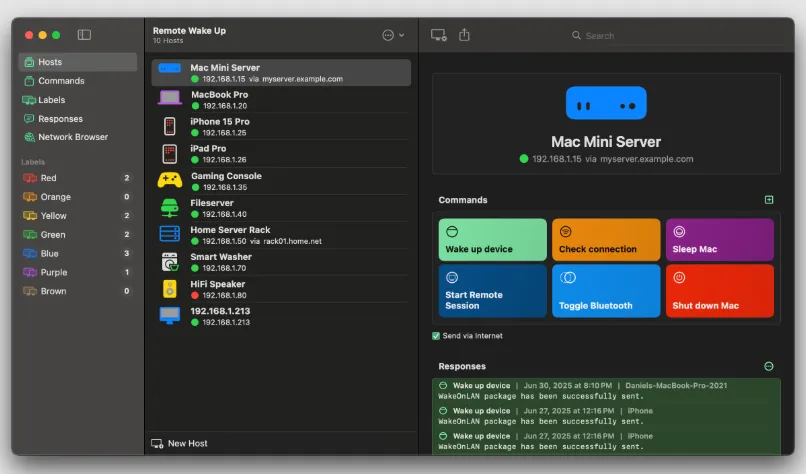The image size is (806, 474).
Task: Click the MacBook Pro laptop icon
Action: (170, 98)
